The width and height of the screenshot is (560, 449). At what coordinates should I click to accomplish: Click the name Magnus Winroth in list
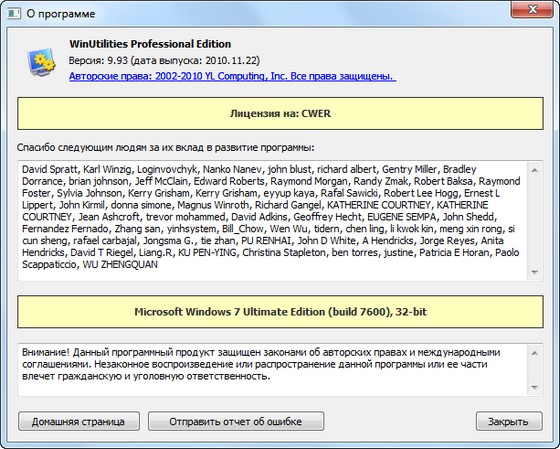click(213, 205)
